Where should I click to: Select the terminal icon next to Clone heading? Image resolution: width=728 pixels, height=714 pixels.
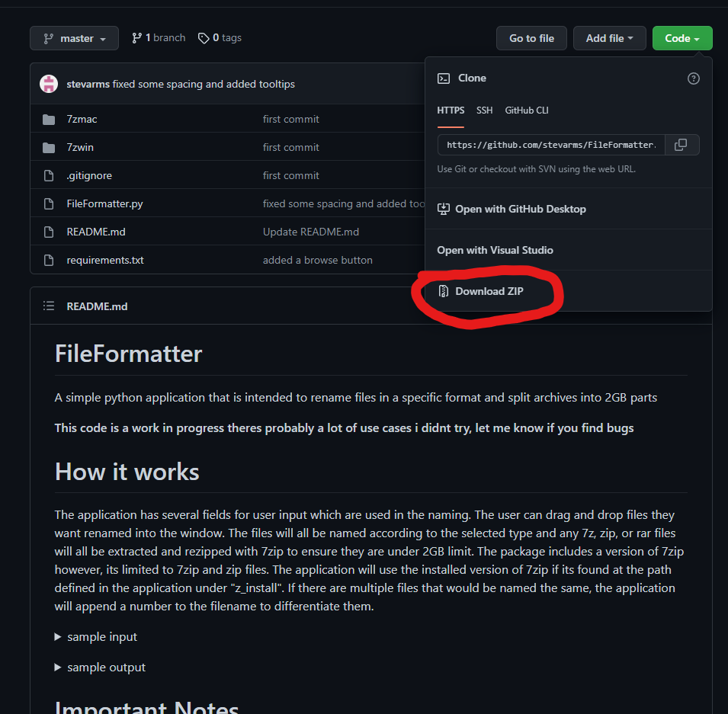click(444, 78)
